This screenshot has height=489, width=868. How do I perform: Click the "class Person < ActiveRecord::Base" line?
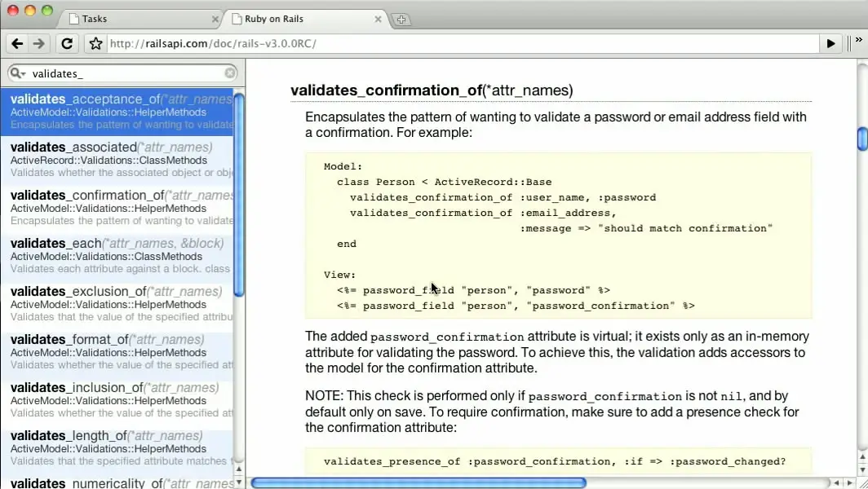(x=445, y=182)
